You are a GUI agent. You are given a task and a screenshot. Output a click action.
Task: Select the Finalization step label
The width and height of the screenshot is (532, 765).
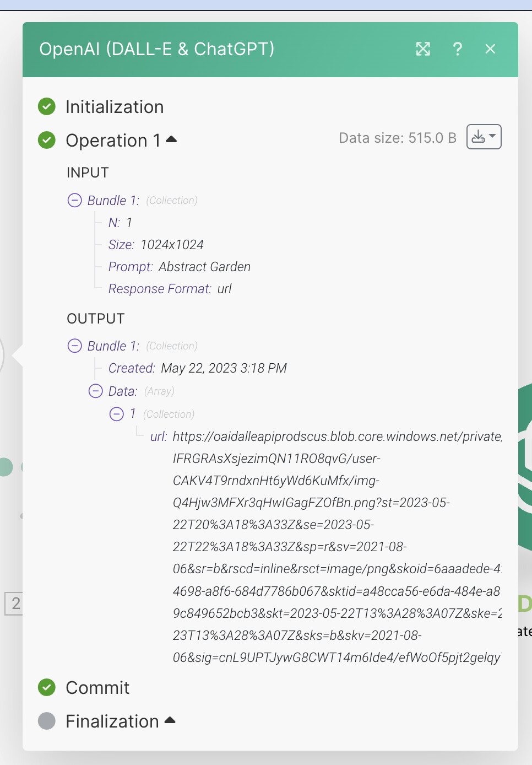[112, 721]
